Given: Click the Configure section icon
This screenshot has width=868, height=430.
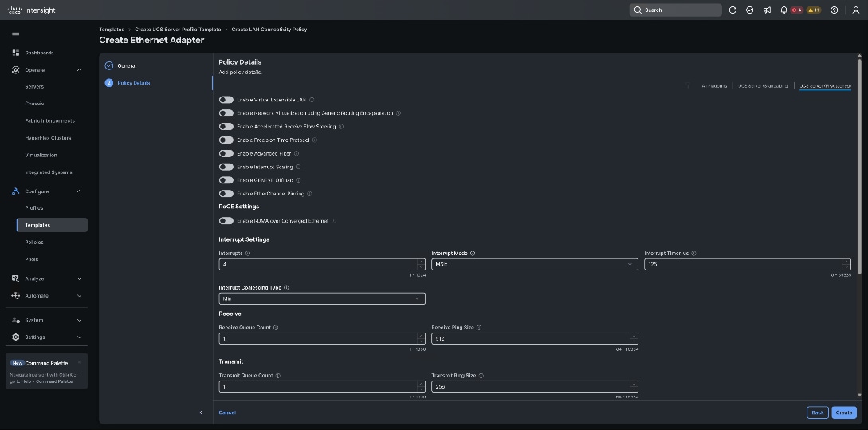Looking at the screenshot, I should (x=15, y=191).
